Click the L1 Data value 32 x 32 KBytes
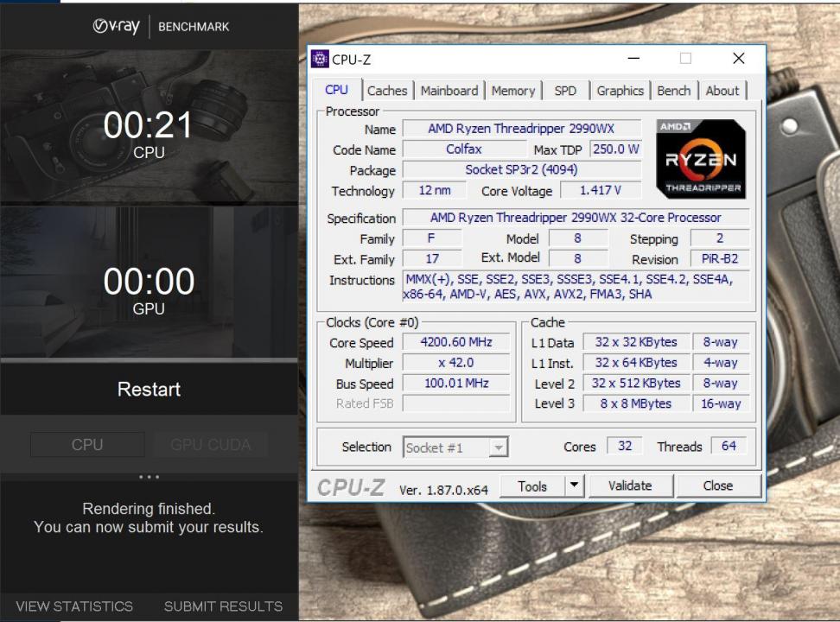Image resolution: width=840 pixels, height=622 pixels. point(636,342)
